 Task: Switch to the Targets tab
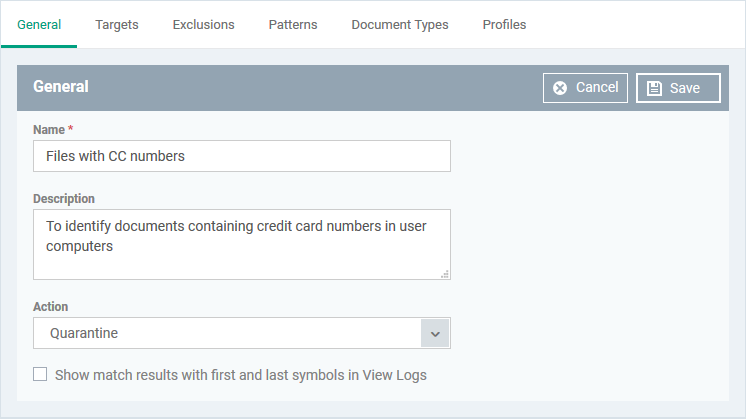coord(117,25)
